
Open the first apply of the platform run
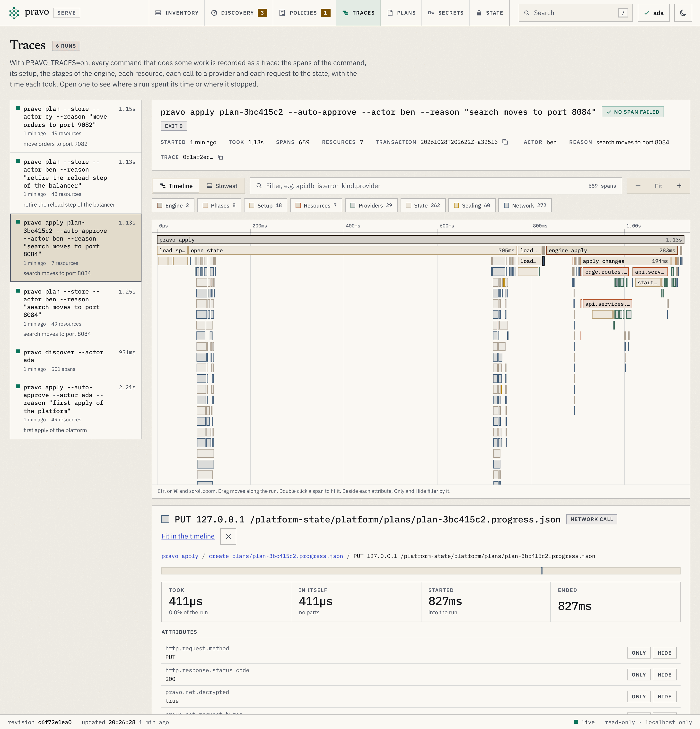[76, 408]
